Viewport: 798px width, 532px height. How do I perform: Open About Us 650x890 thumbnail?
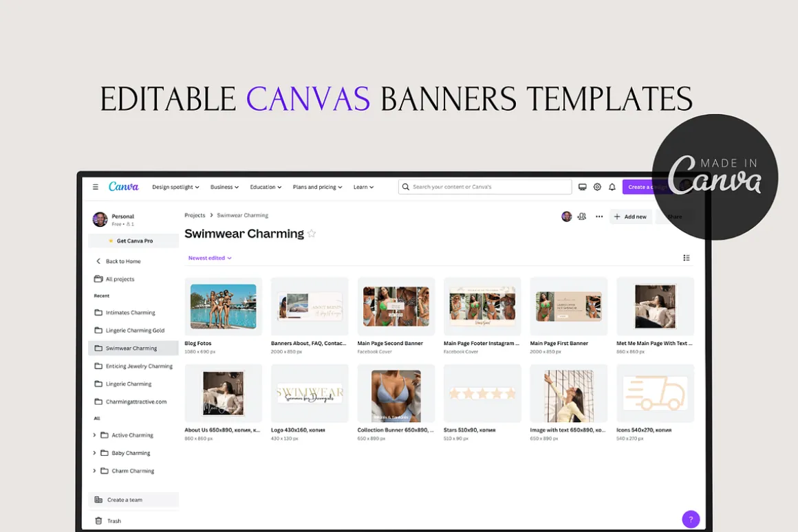(224, 393)
